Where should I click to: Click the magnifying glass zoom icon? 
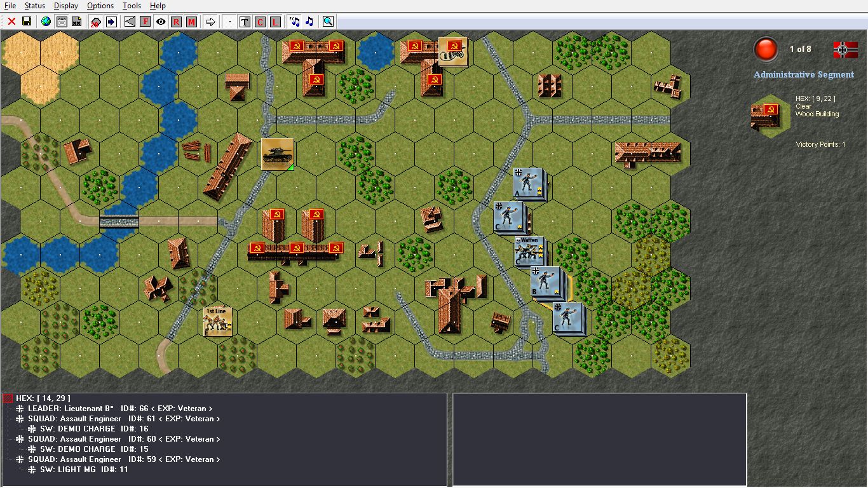point(328,22)
